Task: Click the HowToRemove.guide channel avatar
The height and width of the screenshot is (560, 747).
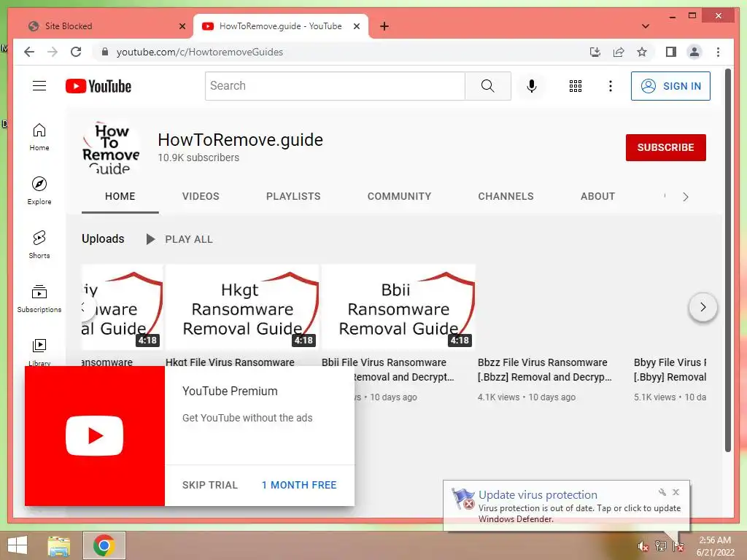Action: click(x=111, y=147)
